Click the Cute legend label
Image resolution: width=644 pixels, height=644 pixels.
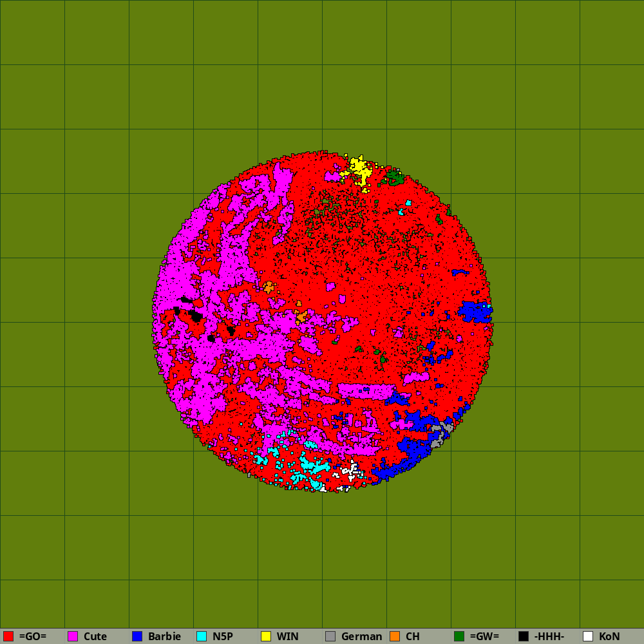[95, 636]
